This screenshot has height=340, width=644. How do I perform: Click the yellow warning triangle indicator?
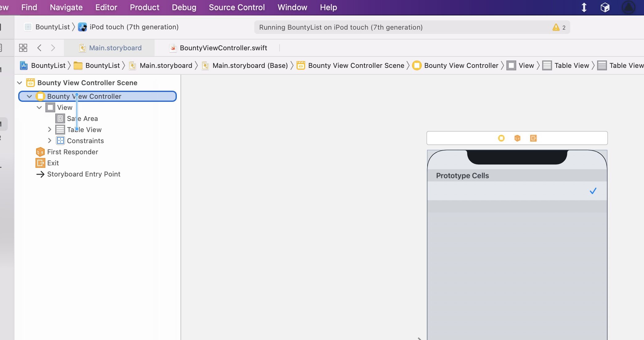click(556, 27)
